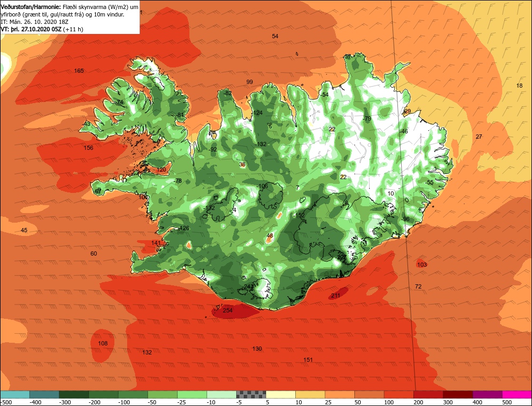The width and height of the screenshot is (532, 406).
Task: Click the legend label -25
Action: [x=182, y=402]
